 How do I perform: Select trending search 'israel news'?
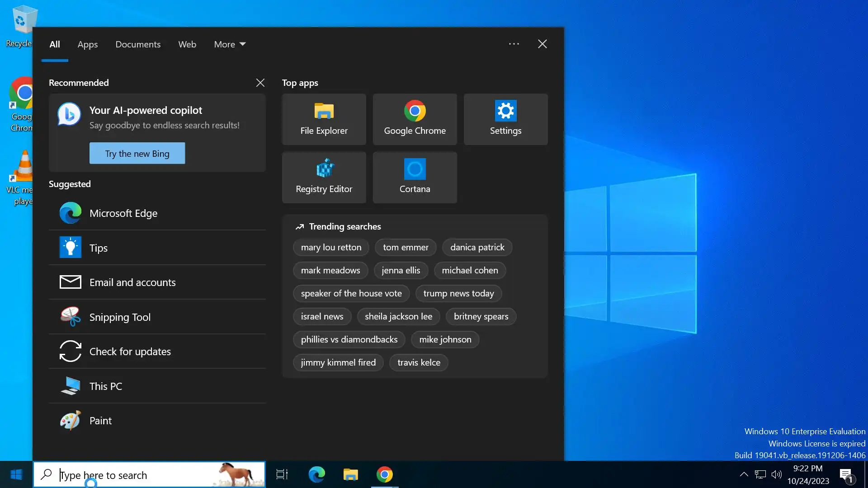tap(322, 316)
